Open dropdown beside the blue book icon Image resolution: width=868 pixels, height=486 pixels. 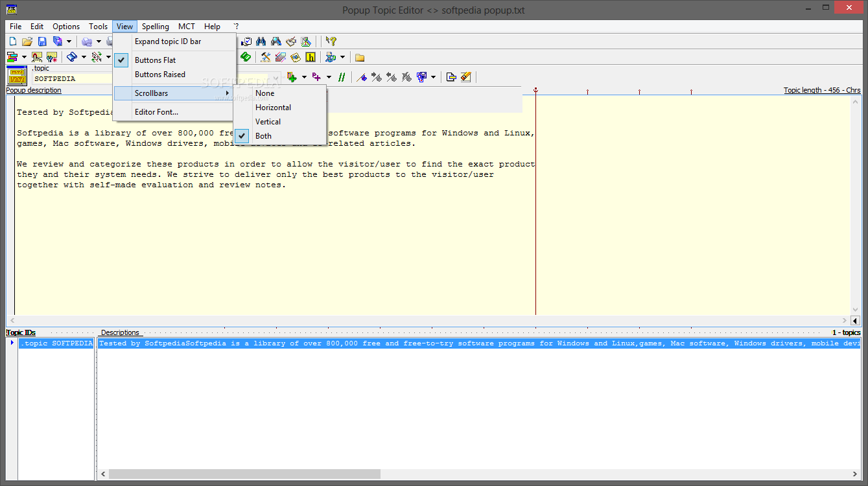coord(84,57)
